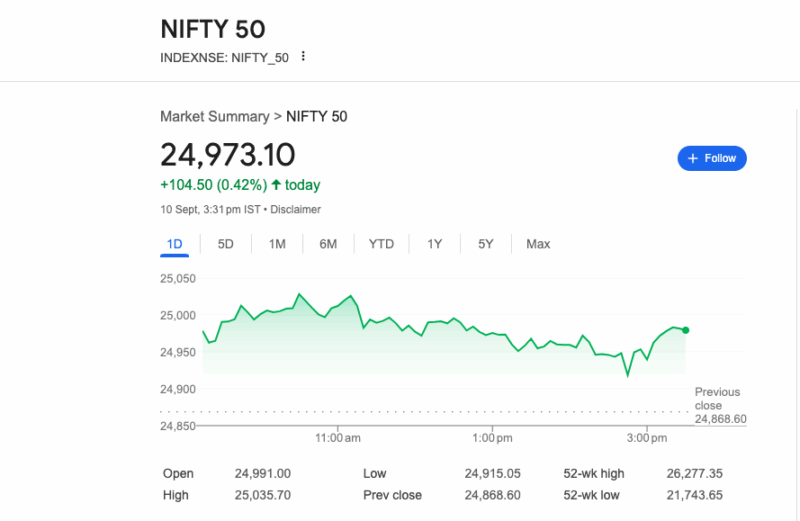Click the NIFTY 50 page heading
The width and height of the screenshot is (800, 521).
213,29
